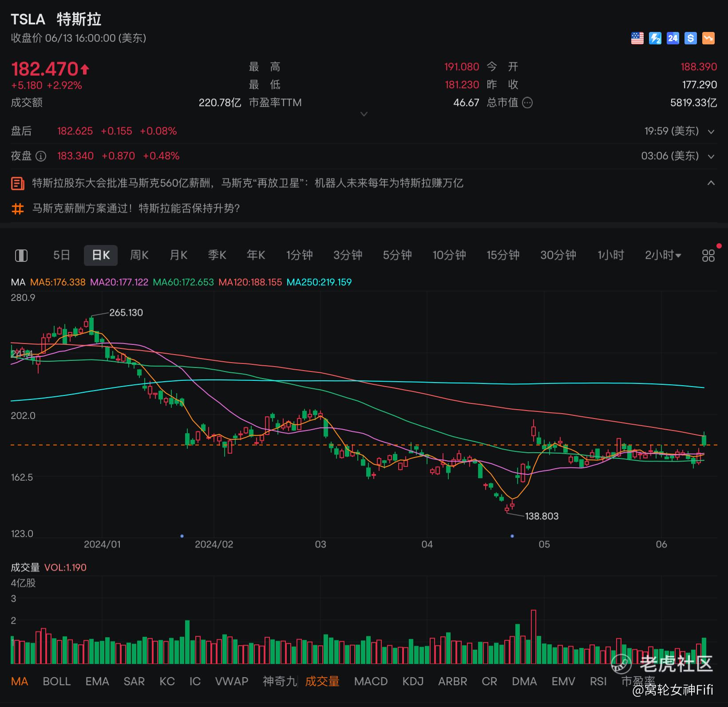Click the MA250:219.159 legend value
Image resolution: width=728 pixels, height=707 pixels.
point(319,282)
